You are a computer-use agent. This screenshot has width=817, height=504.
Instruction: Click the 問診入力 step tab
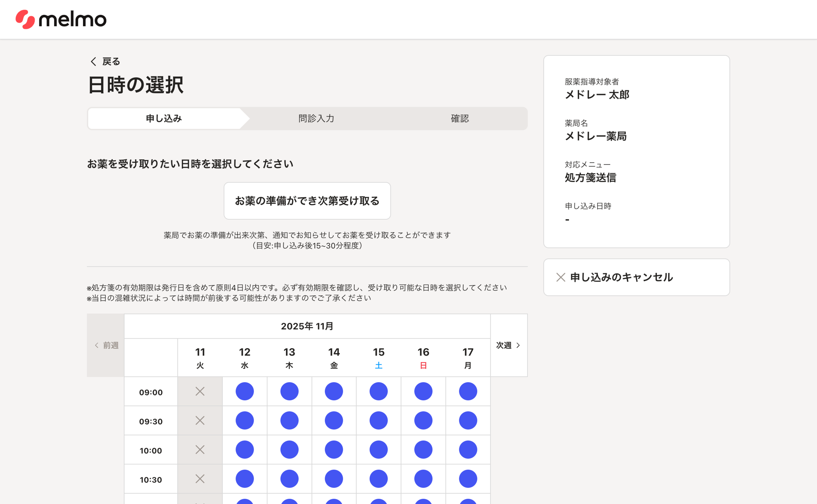tap(316, 119)
